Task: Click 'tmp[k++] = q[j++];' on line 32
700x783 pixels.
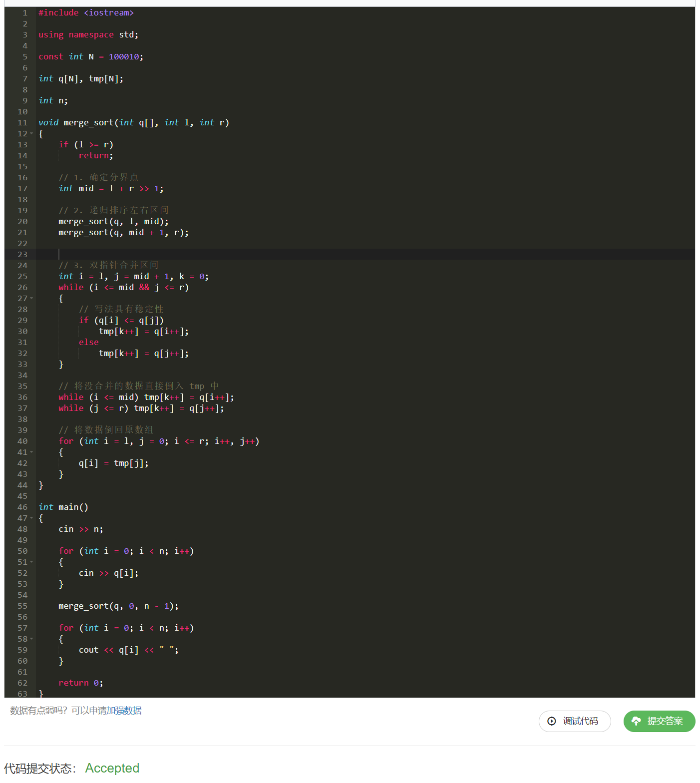Action: [x=144, y=353]
